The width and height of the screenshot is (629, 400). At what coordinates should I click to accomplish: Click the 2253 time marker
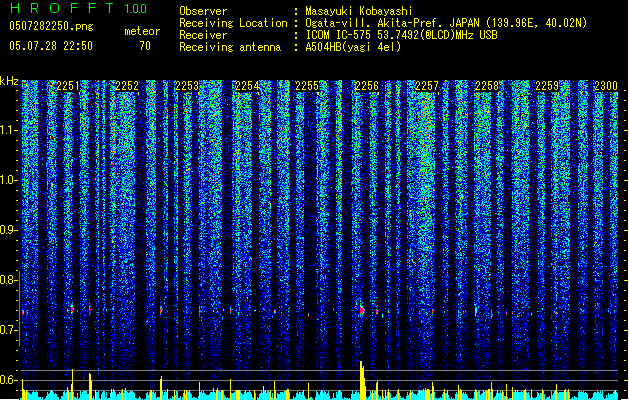pyautogui.click(x=187, y=85)
